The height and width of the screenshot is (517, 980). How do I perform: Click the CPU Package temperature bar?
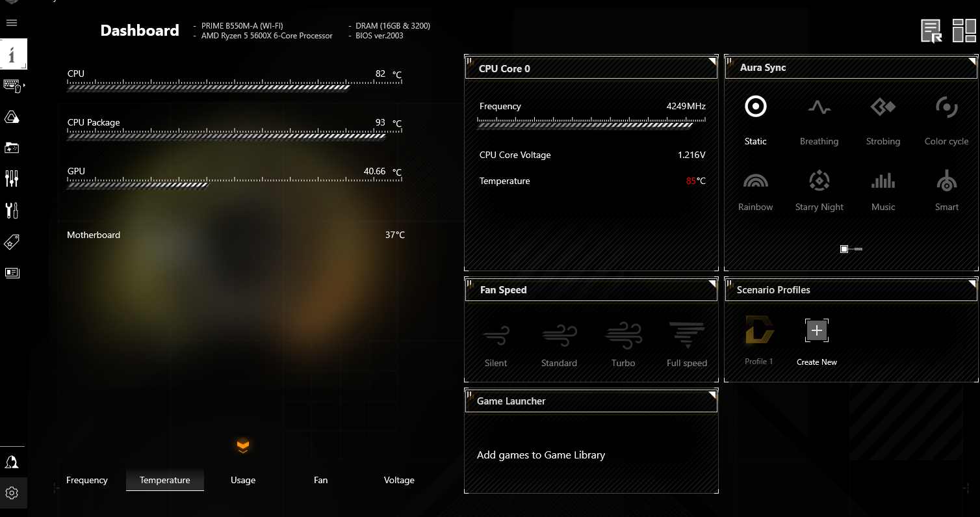(x=235, y=135)
